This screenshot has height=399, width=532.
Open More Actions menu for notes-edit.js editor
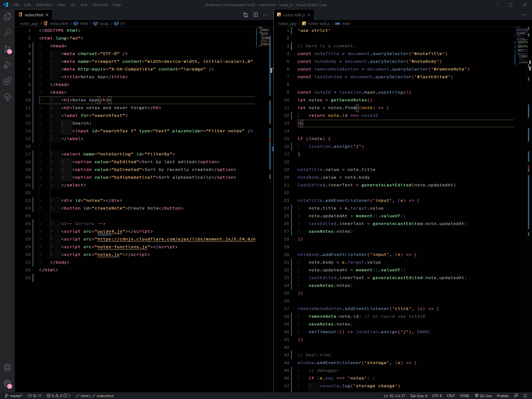coord(524,15)
